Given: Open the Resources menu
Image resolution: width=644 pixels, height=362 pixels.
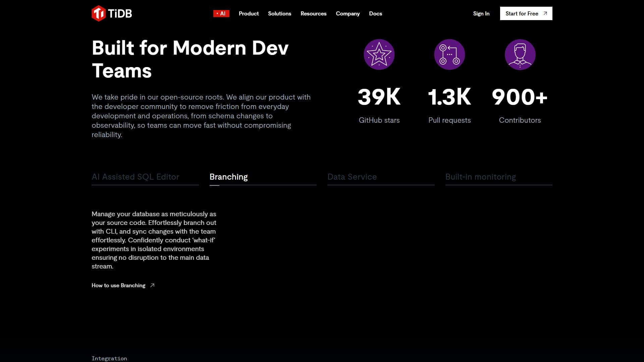Looking at the screenshot, I should [x=313, y=13].
